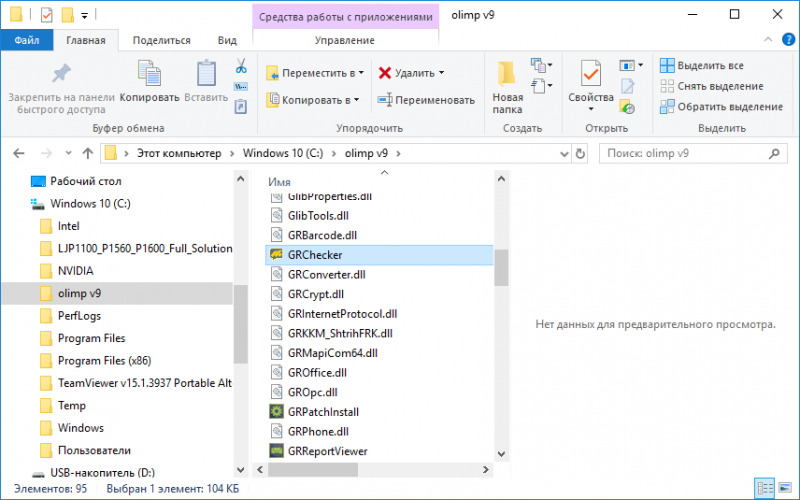Click the Back arrow navigation icon
The image size is (800, 500).
point(19,153)
